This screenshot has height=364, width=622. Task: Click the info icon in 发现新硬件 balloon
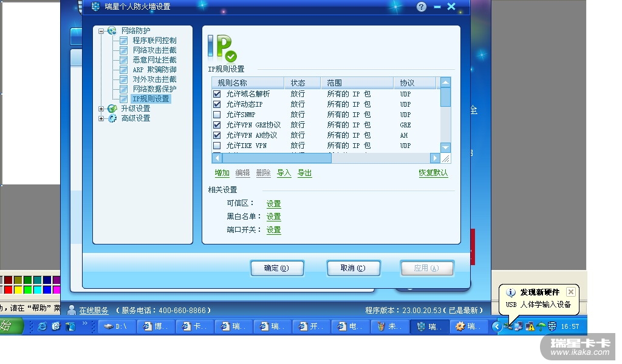pyautogui.click(x=510, y=292)
